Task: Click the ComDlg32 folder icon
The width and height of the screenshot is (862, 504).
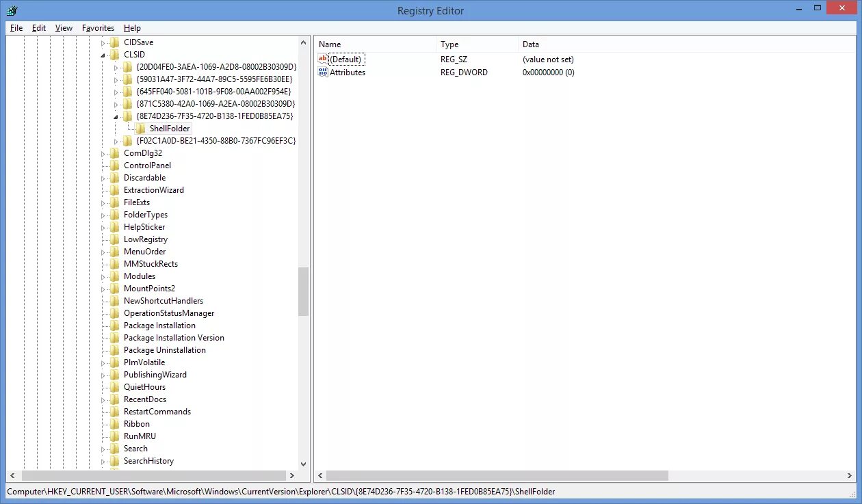Action: pyautogui.click(x=114, y=153)
